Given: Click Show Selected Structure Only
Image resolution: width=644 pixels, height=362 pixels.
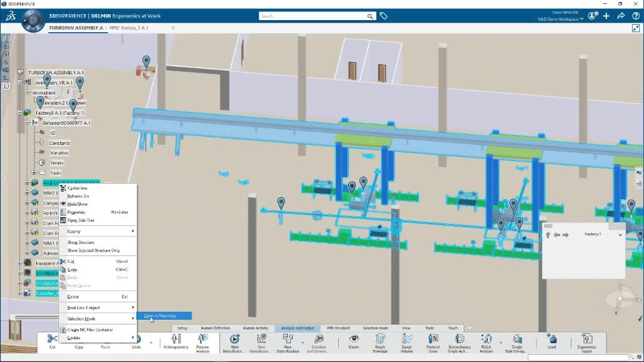Looking at the screenshot, I should [94, 250].
